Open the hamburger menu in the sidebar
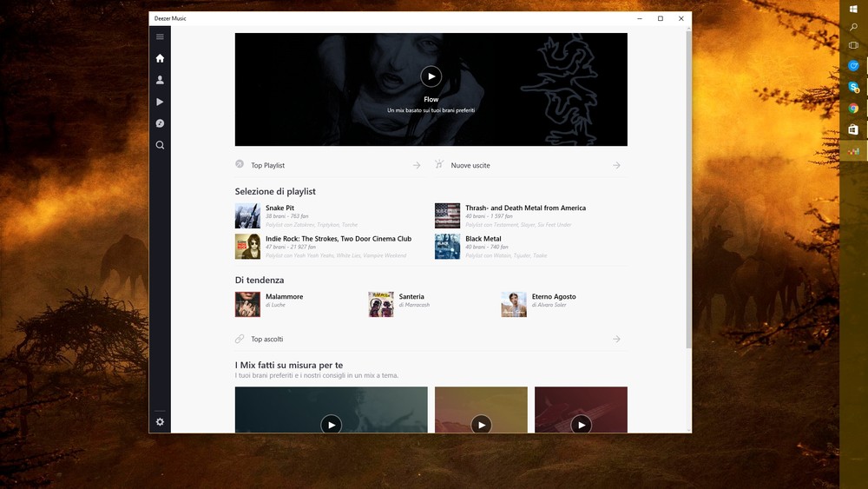 [160, 37]
